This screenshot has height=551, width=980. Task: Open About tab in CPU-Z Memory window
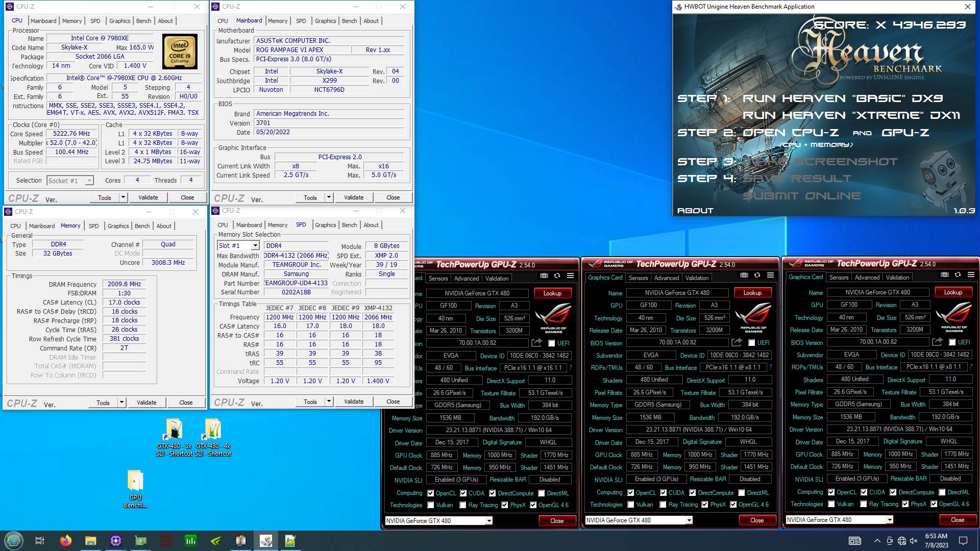click(x=164, y=226)
